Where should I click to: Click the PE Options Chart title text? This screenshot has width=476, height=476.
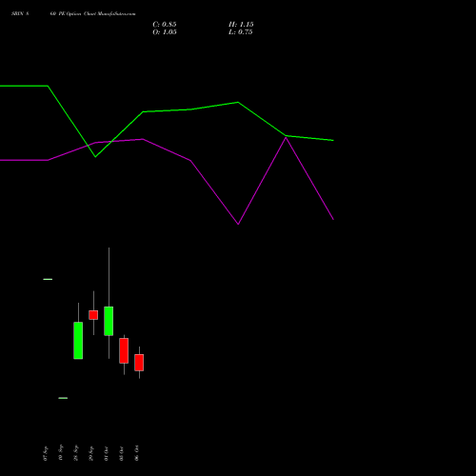coord(73,14)
